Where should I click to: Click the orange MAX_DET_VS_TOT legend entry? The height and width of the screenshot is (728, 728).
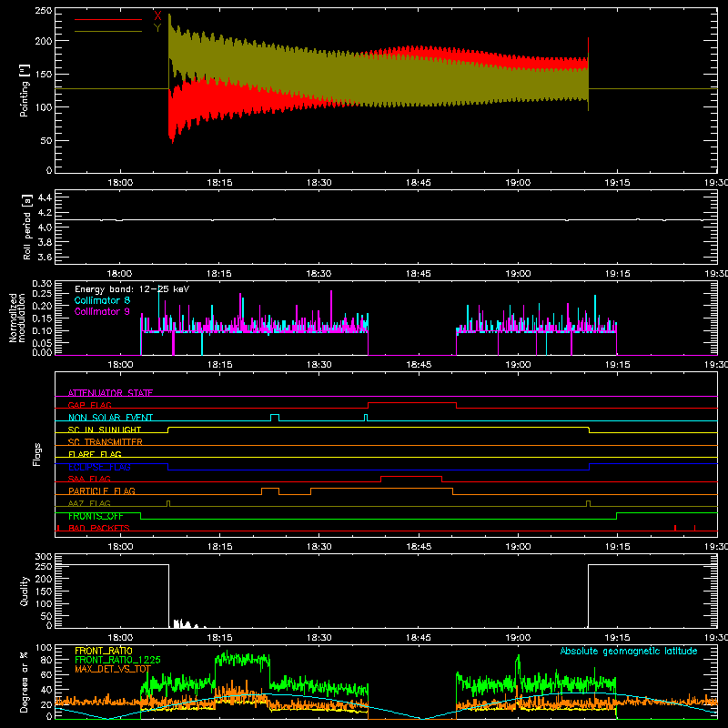click(113, 669)
